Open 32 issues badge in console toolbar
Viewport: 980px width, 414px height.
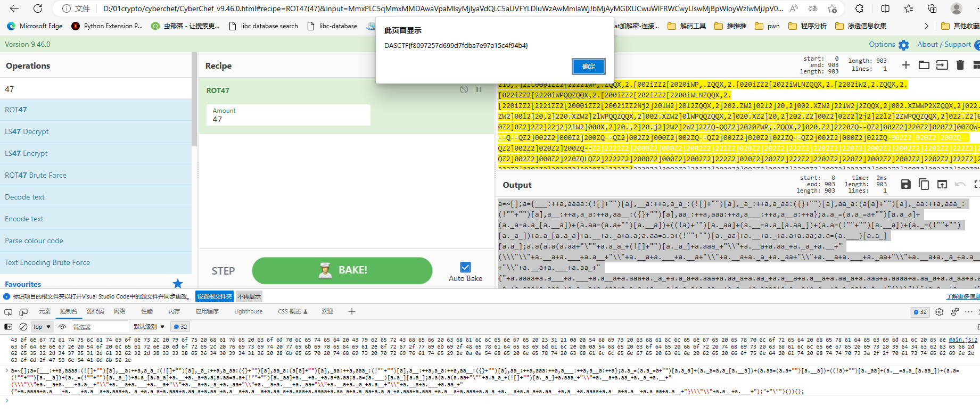point(180,327)
